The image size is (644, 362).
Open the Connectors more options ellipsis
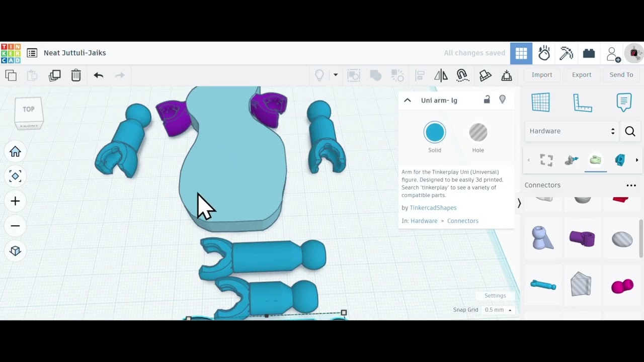click(631, 186)
